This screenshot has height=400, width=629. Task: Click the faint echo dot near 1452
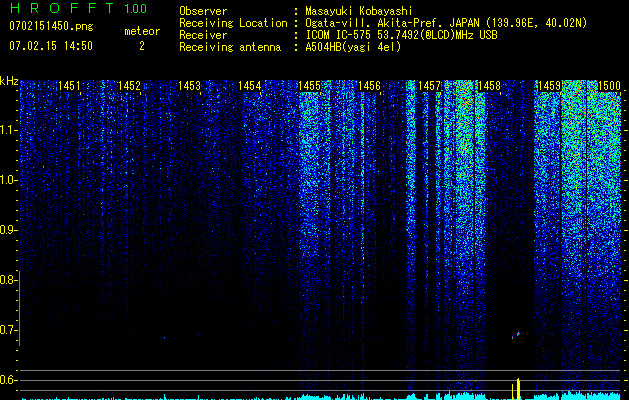click(164, 338)
